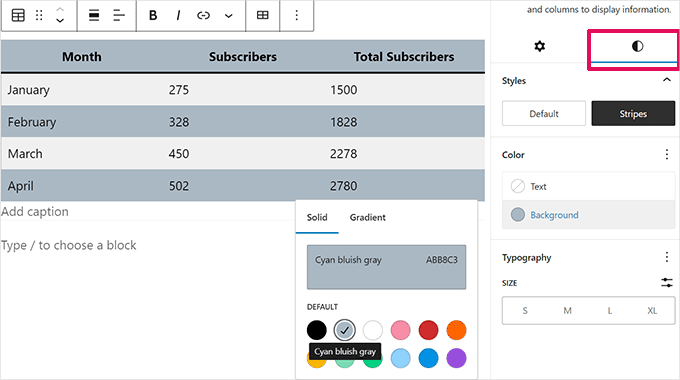680x380 pixels.
Task: Open the edit table icon menu
Action: [262, 15]
